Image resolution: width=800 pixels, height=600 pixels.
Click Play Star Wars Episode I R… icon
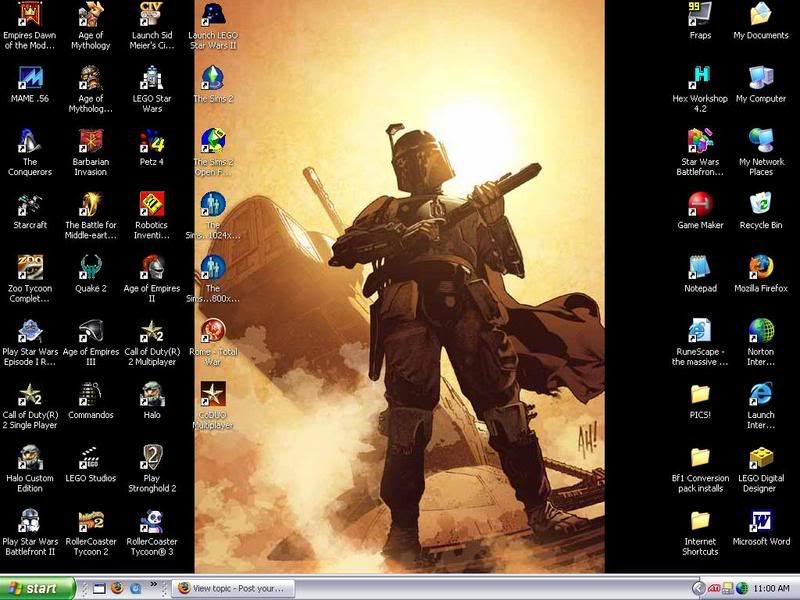pyautogui.click(x=30, y=342)
